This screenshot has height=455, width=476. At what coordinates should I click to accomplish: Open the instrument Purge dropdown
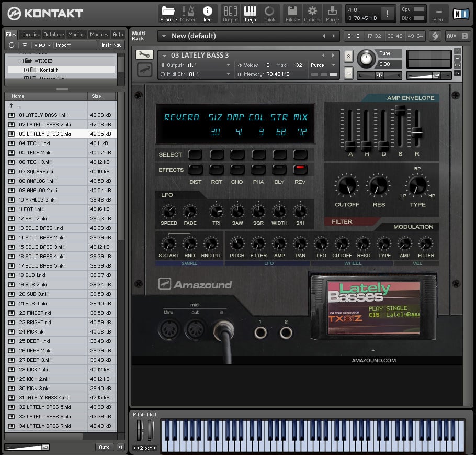(323, 65)
